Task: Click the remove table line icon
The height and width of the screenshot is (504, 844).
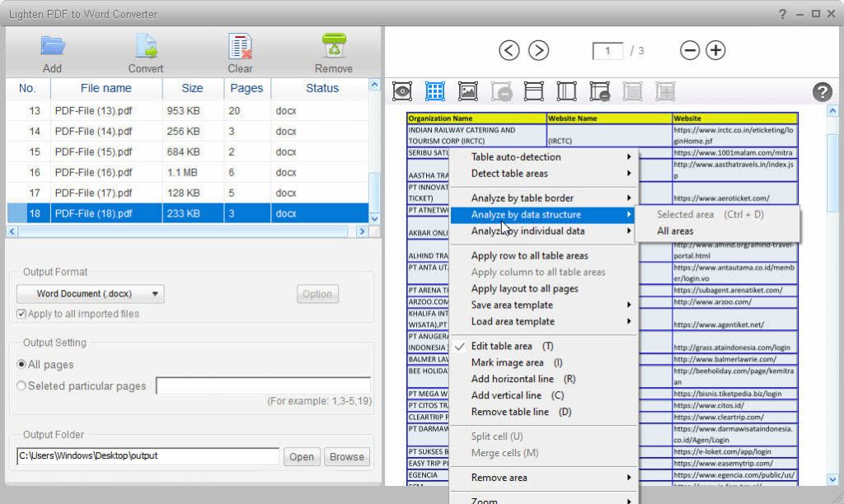Action: pos(600,91)
